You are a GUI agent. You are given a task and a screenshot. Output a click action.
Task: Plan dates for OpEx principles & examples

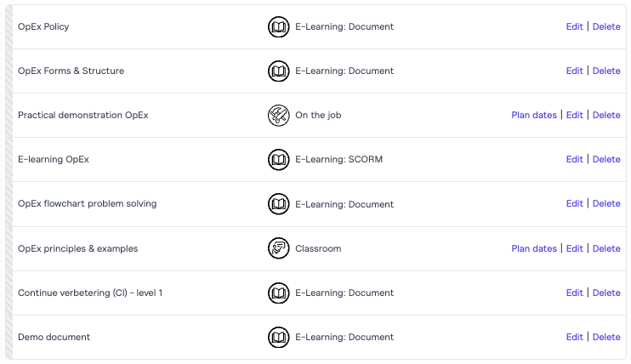534,249
